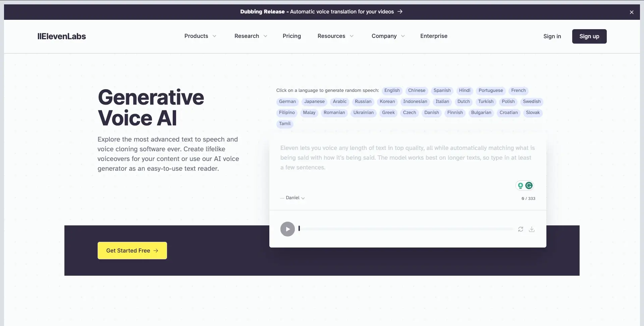Select the Russian language chip
The width and height of the screenshot is (644, 326).
pos(363,102)
